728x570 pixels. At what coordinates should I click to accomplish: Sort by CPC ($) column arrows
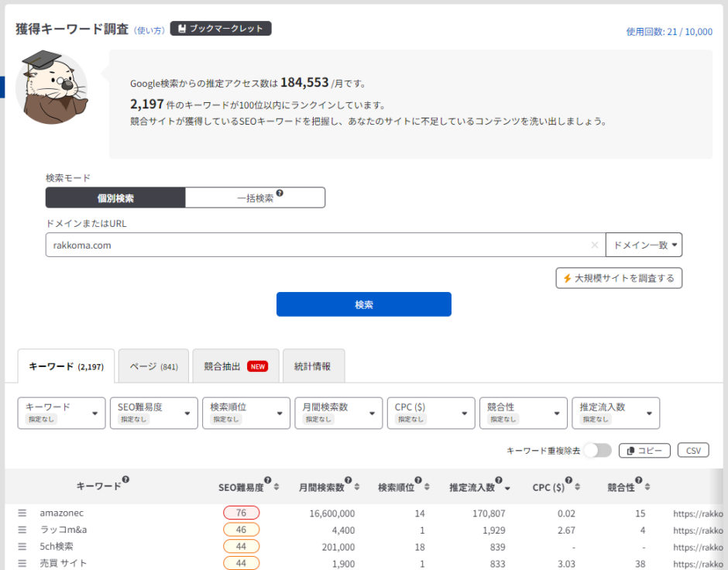[580, 487]
